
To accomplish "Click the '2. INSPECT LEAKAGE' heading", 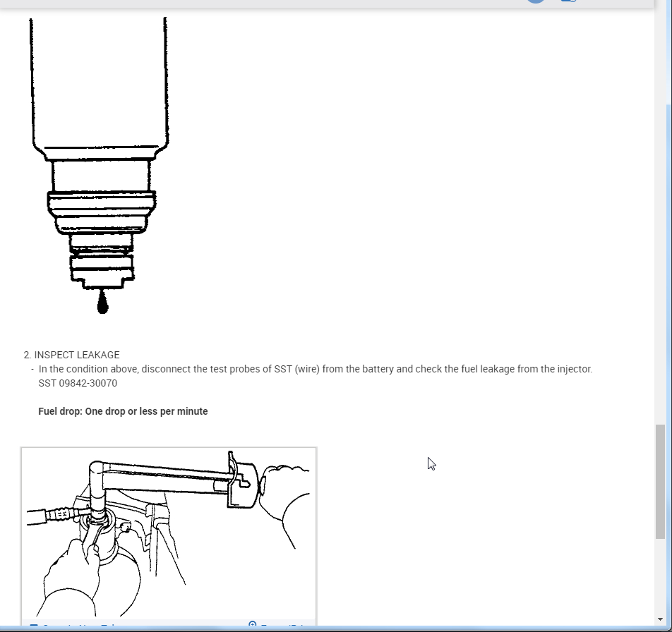I will click(x=71, y=355).
